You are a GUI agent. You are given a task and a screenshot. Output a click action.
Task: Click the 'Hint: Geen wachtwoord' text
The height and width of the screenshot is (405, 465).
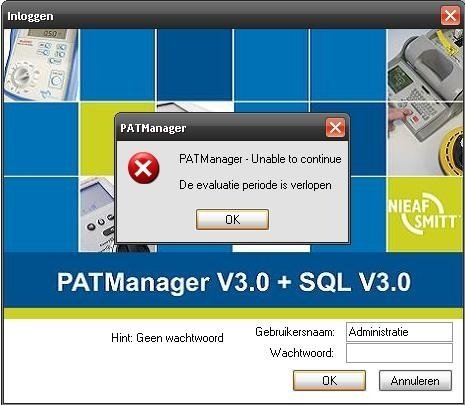pos(167,338)
